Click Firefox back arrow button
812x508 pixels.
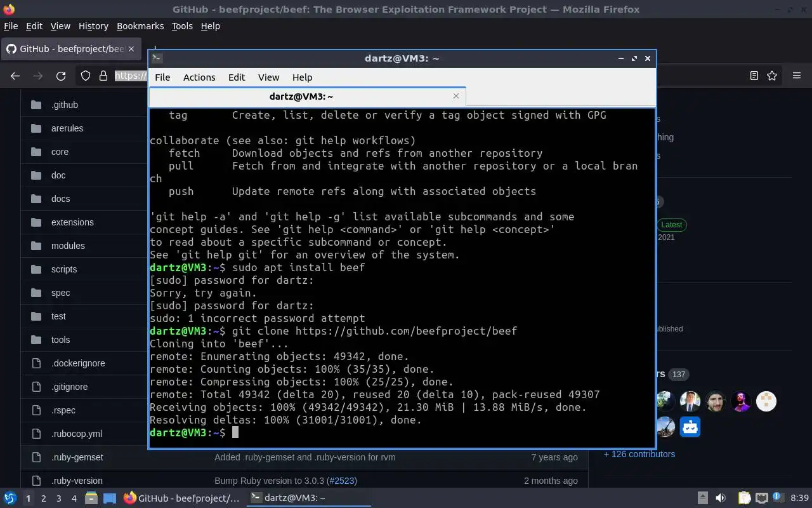(15, 76)
